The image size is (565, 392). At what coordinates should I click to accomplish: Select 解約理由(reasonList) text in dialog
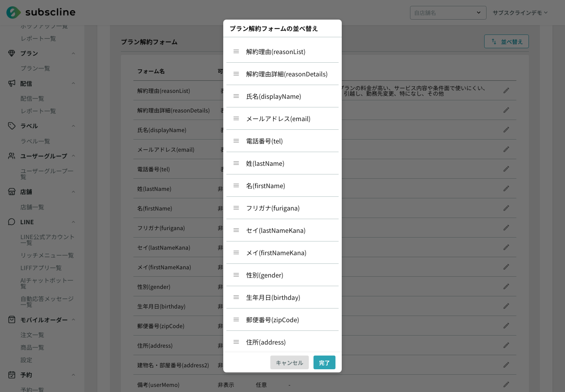276,52
